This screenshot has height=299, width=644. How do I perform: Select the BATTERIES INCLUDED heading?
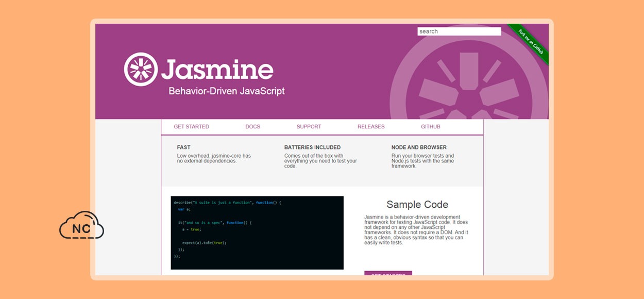coord(312,147)
